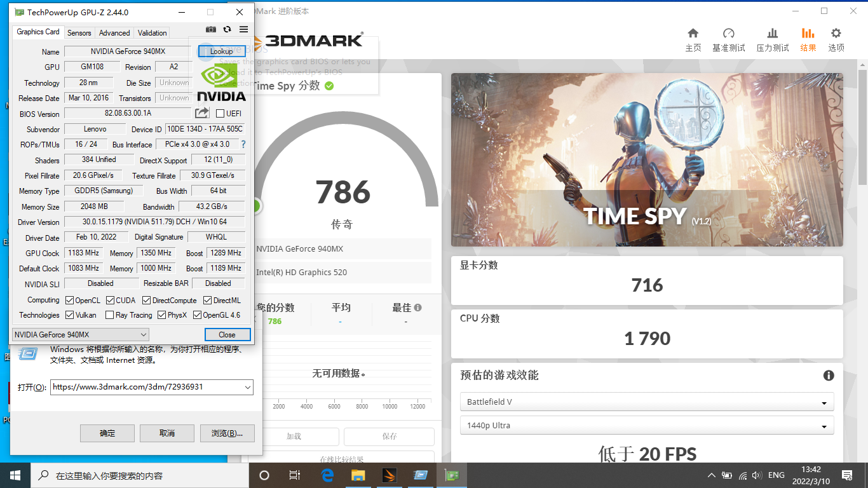Show hidden system tray icons chevron
868x488 pixels.
point(711,475)
